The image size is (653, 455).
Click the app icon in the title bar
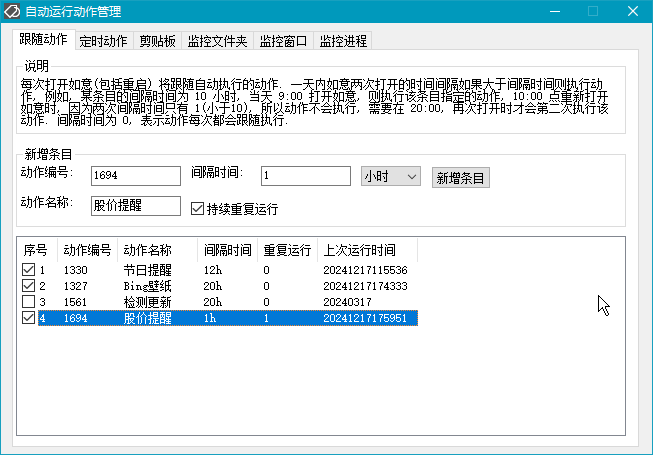12,11
